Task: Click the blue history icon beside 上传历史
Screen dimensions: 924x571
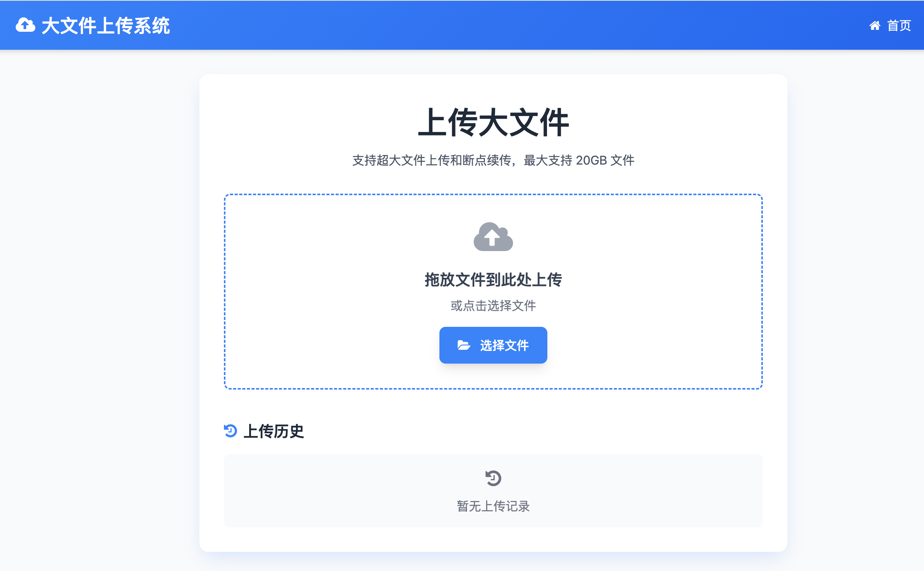Action: point(230,431)
